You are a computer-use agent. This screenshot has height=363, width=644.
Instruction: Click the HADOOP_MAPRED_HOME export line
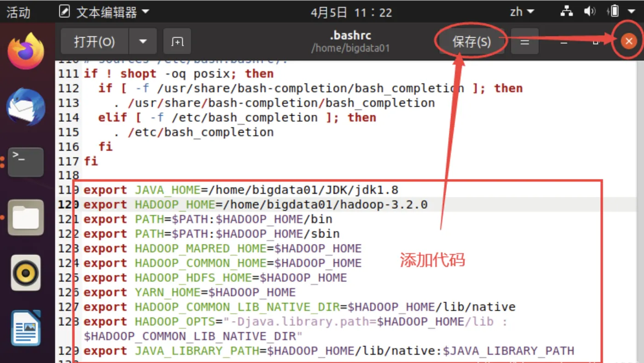click(223, 249)
